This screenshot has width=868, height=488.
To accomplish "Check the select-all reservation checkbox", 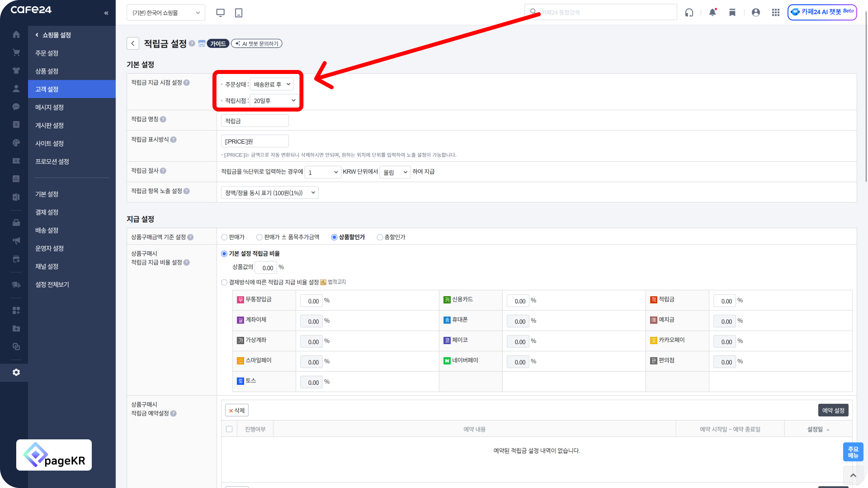I will 229,429.
